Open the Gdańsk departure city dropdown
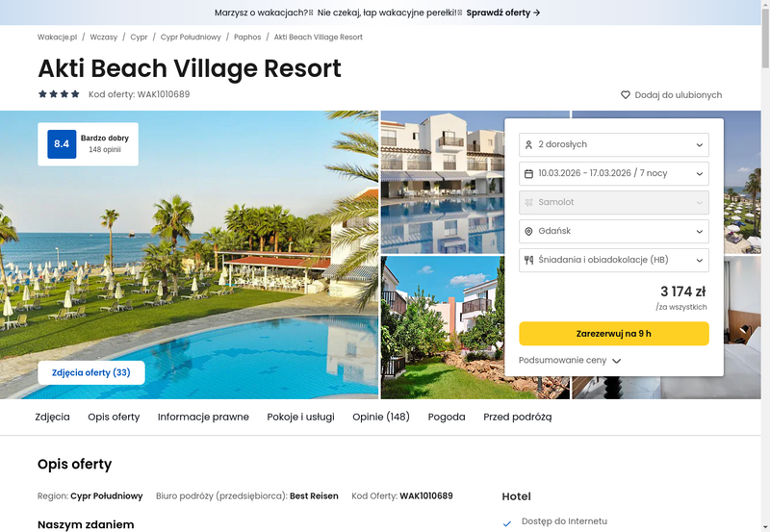The image size is (770, 532). [x=614, y=231]
